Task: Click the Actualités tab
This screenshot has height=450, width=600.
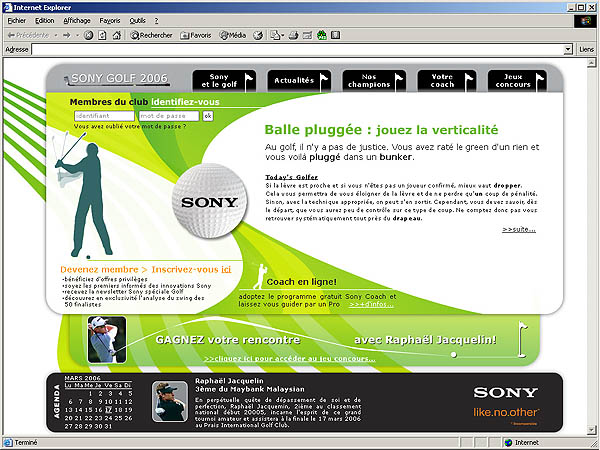Action: [x=299, y=81]
